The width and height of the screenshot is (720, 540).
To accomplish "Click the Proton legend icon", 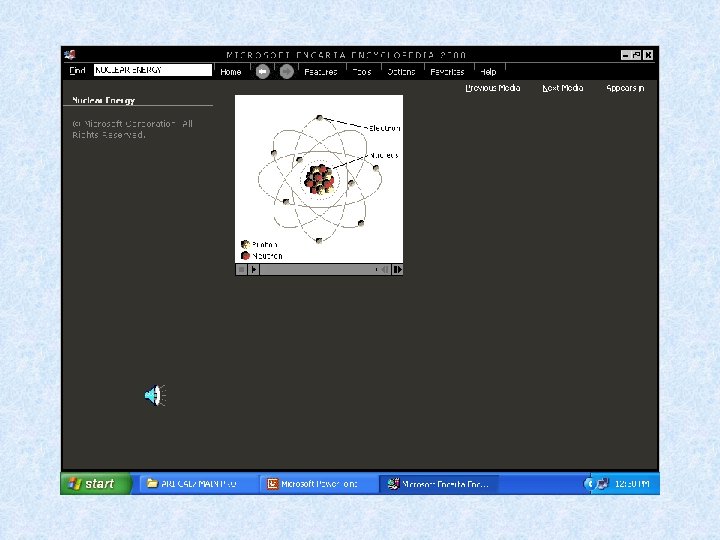I will (x=245, y=244).
